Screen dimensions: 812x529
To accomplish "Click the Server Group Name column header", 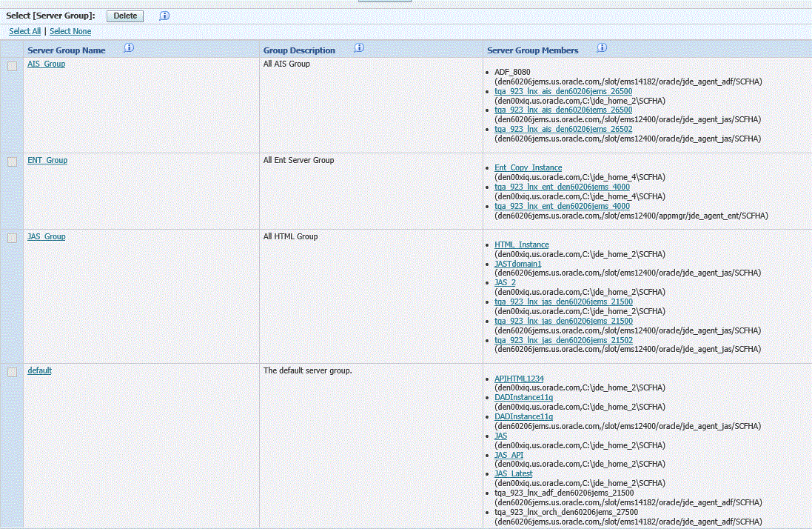I will pos(67,50).
